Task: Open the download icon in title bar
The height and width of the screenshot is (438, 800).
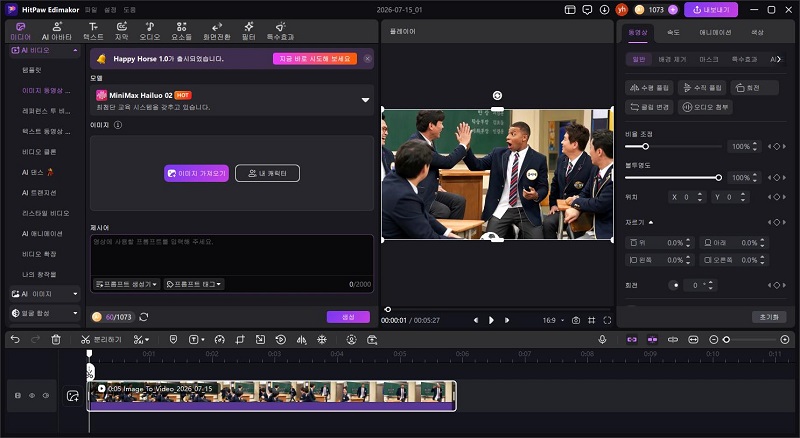Action: click(604, 10)
